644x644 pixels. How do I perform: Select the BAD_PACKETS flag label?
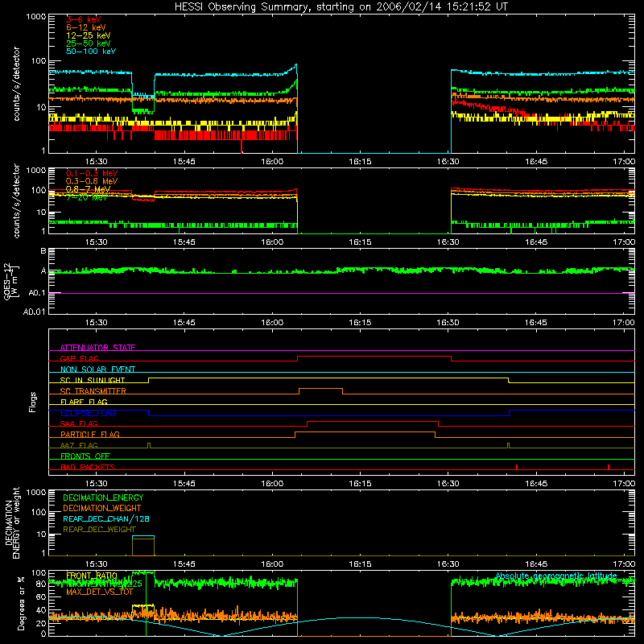pos(88,467)
